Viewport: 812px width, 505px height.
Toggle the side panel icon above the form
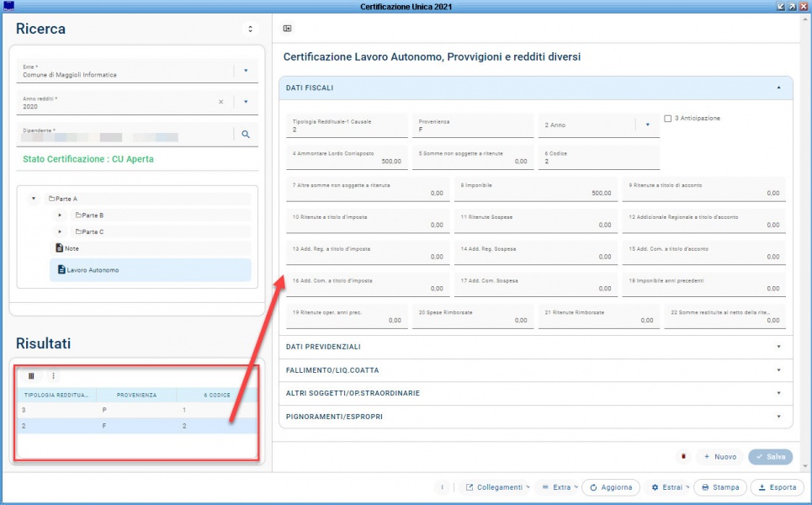(288, 29)
